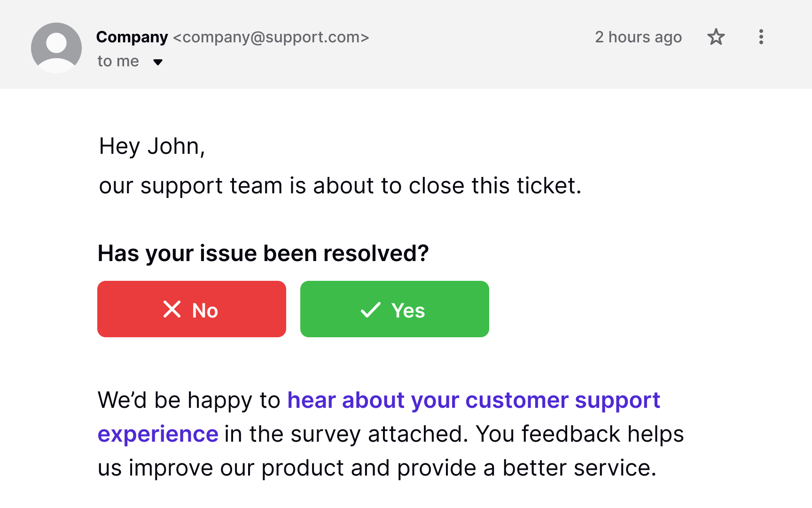Expand recipient details arrow beside "to me"
Image resolution: width=812 pixels, height=508 pixels.
pyautogui.click(x=158, y=62)
